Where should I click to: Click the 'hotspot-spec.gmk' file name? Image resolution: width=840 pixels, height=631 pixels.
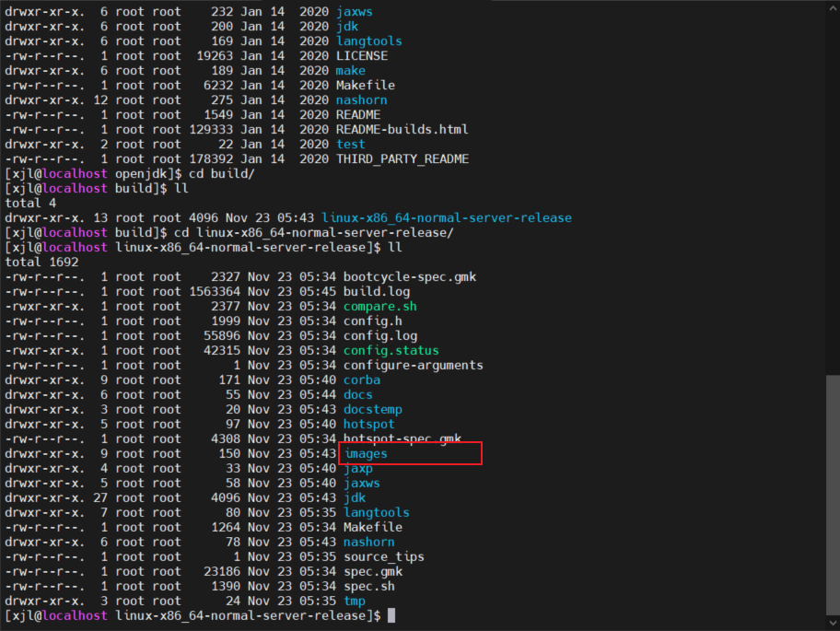(402, 438)
